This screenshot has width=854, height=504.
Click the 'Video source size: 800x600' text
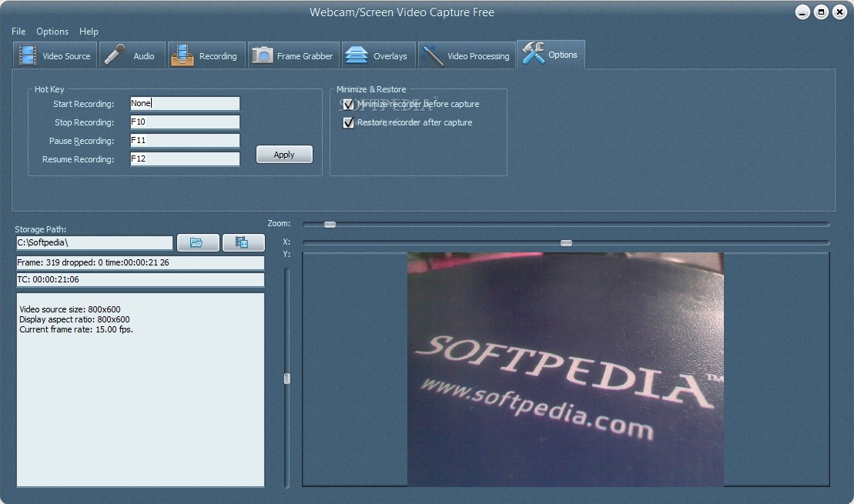coord(70,309)
